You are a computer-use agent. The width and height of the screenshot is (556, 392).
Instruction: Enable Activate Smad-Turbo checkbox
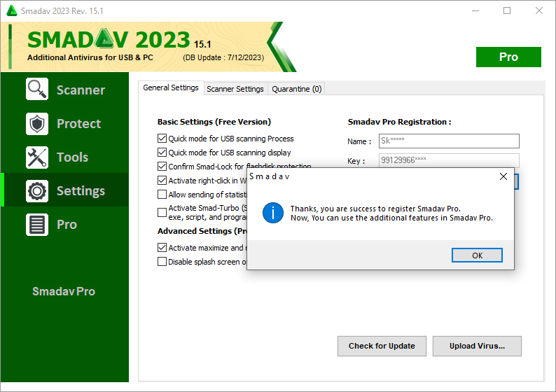click(x=162, y=212)
